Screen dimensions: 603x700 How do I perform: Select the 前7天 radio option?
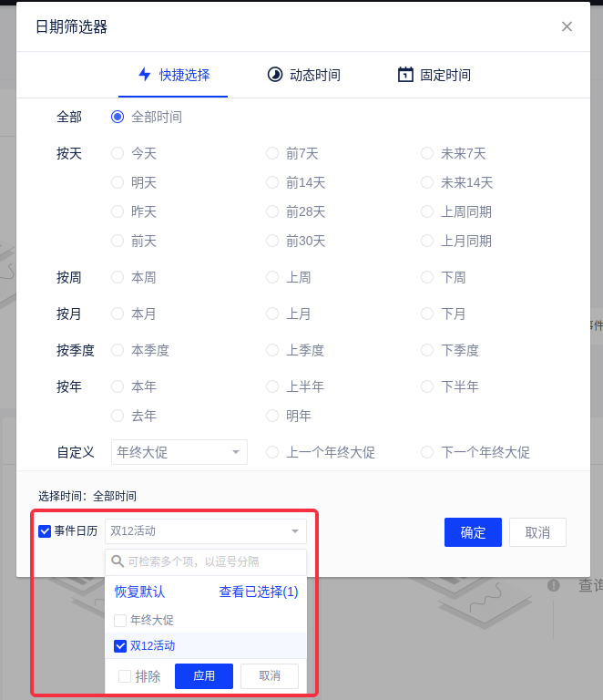(272, 153)
